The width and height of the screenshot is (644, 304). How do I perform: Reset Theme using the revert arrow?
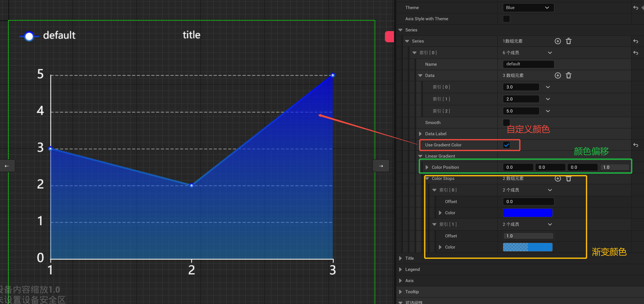(636, 7)
